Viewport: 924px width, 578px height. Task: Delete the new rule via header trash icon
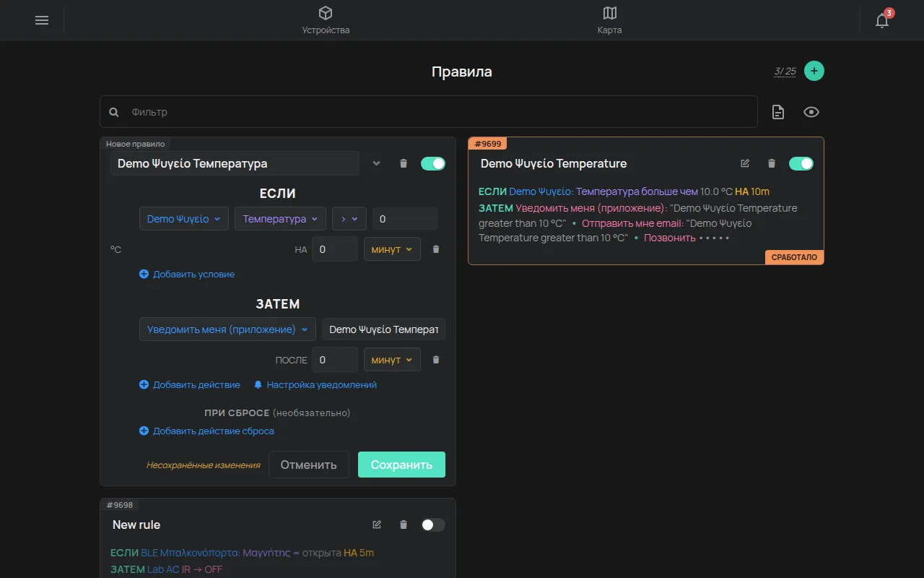coord(404,163)
